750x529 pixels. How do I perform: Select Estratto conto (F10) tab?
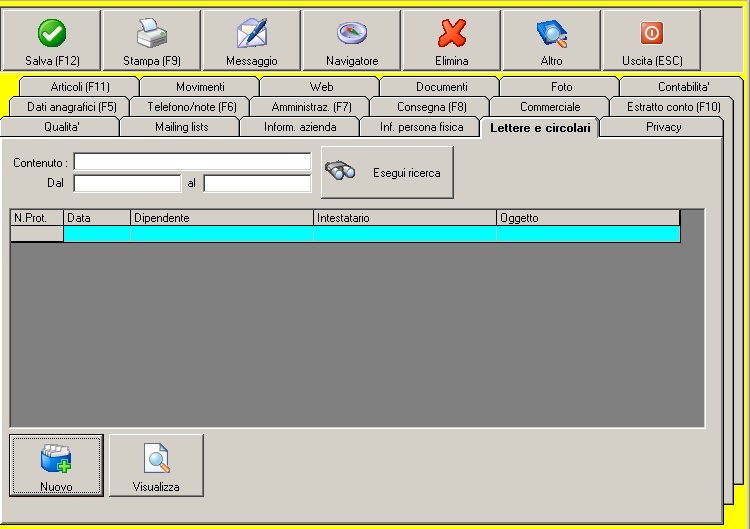[x=673, y=107]
